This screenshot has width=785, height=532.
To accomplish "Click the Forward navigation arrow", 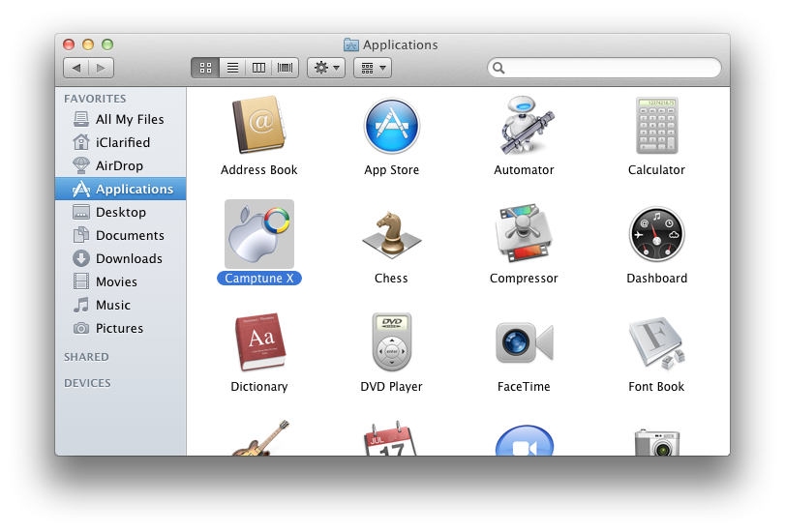I will [x=102, y=68].
